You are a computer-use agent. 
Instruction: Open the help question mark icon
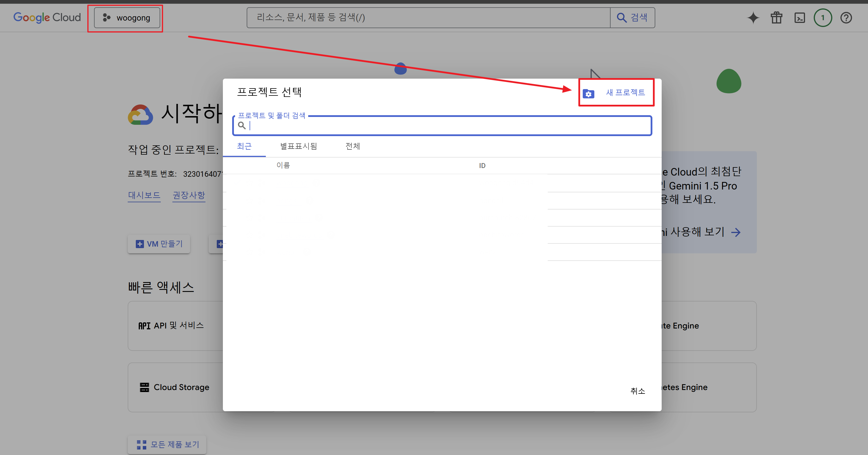click(x=846, y=17)
